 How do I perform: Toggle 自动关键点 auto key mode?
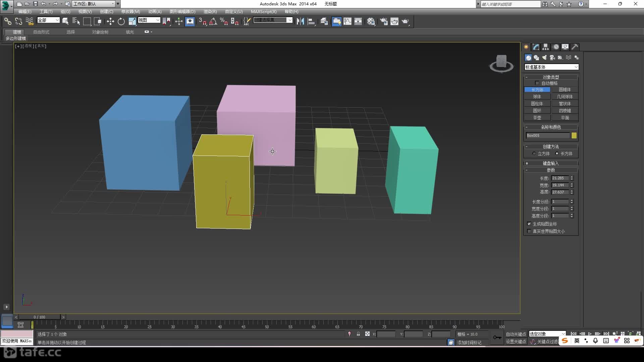click(516, 334)
